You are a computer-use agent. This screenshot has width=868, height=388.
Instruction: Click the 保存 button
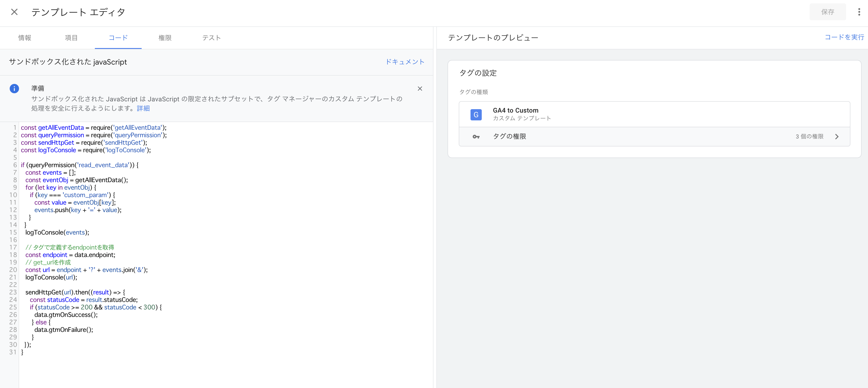[x=828, y=12]
